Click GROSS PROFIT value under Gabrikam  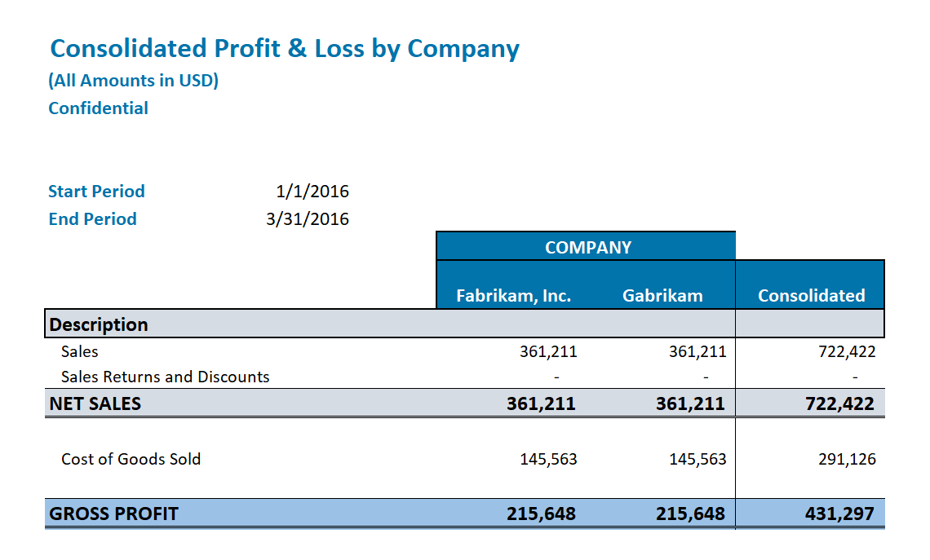tap(690, 514)
